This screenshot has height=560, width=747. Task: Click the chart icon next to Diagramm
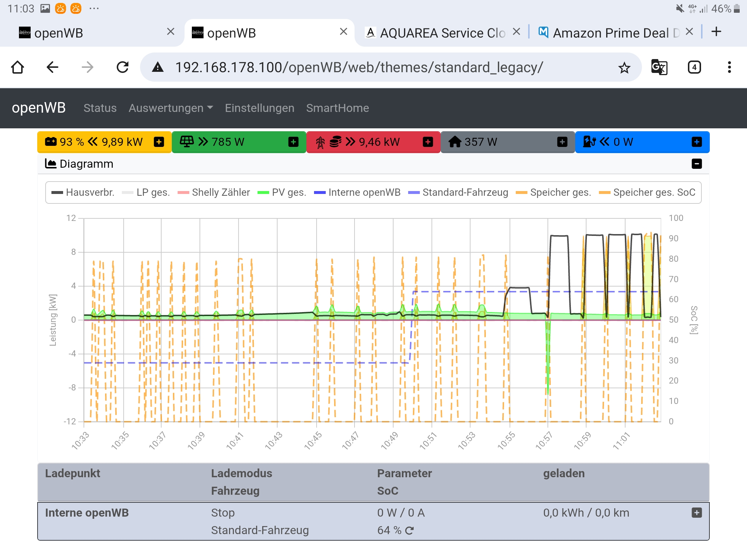(51, 163)
